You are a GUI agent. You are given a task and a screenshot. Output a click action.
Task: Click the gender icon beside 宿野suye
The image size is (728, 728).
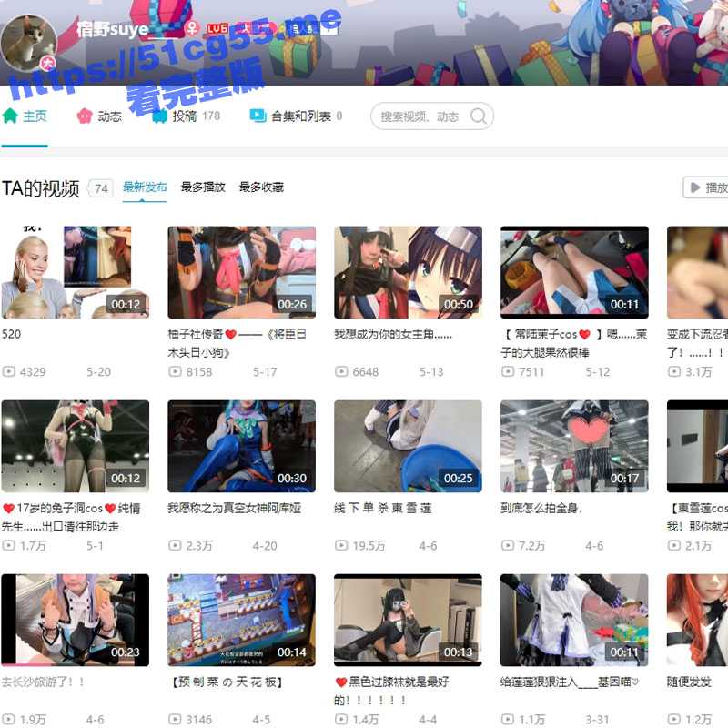point(190,28)
